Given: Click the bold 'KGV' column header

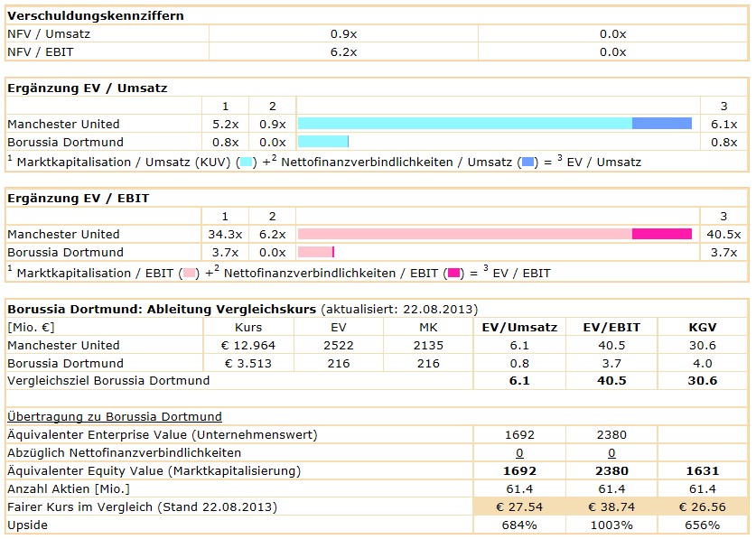Looking at the screenshot, I should pos(703,328).
